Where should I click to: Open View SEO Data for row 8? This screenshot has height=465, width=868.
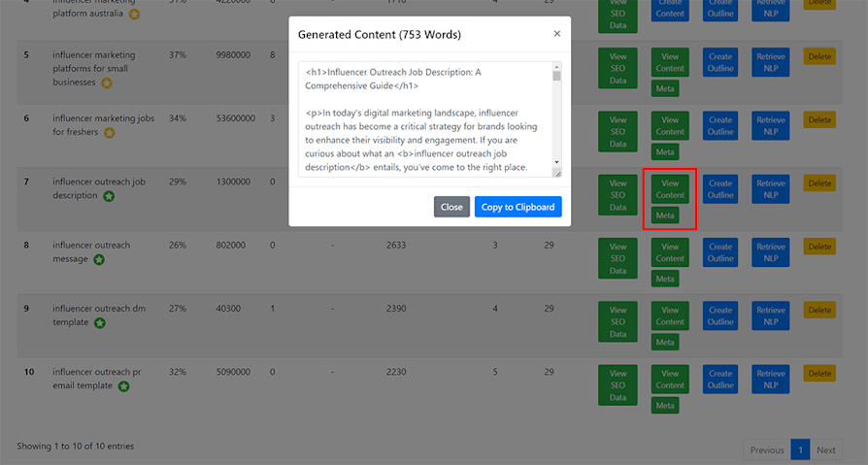618,259
